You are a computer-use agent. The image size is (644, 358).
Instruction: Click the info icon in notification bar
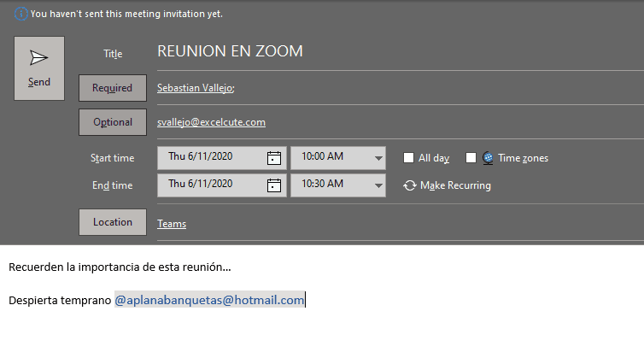click(x=21, y=14)
